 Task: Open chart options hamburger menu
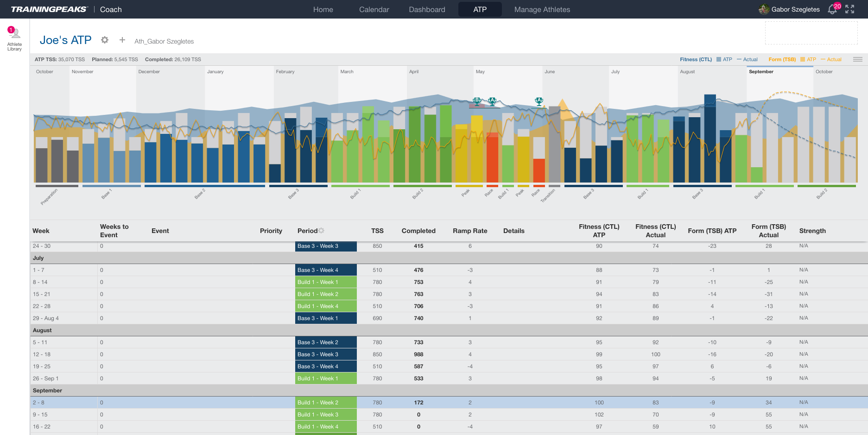point(857,59)
